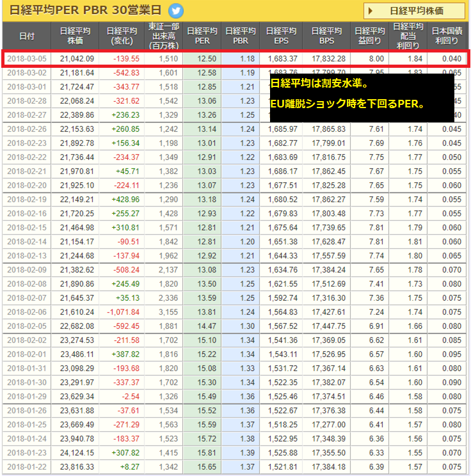
Task: Click BPS value 17,832.28
Action: click(328, 59)
